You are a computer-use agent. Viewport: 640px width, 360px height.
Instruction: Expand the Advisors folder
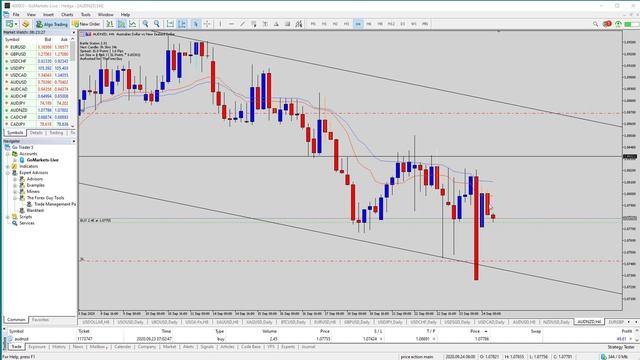tap(15, 179)
